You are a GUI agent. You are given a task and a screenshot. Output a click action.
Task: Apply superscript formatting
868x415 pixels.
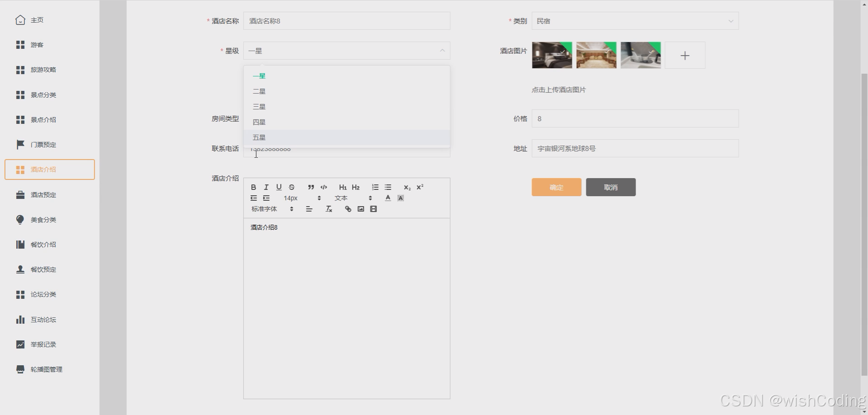(420, 187)
